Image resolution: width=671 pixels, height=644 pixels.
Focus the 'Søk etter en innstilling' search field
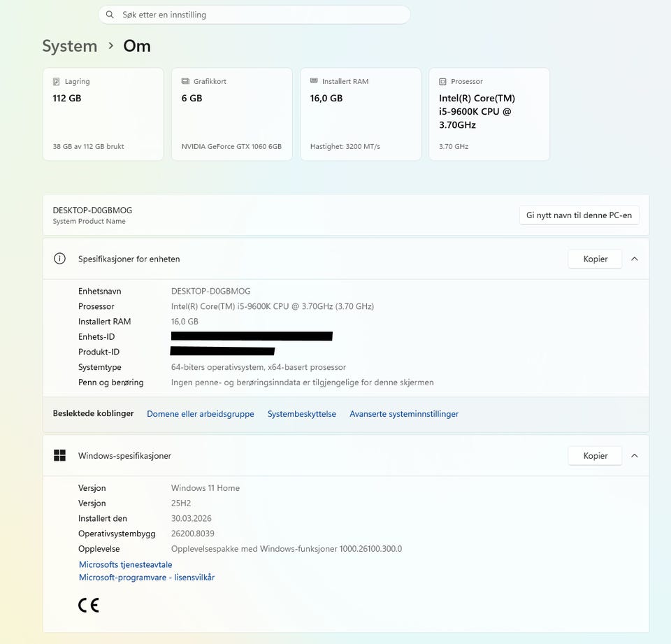point(254,15)
